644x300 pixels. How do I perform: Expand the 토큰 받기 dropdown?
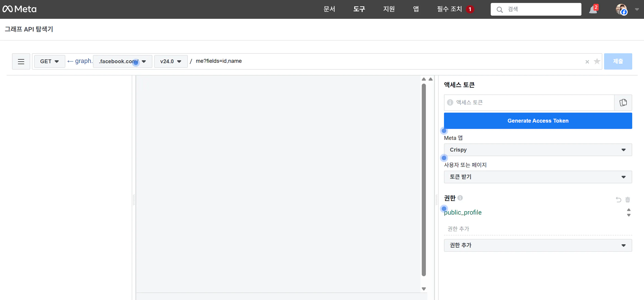537,177
